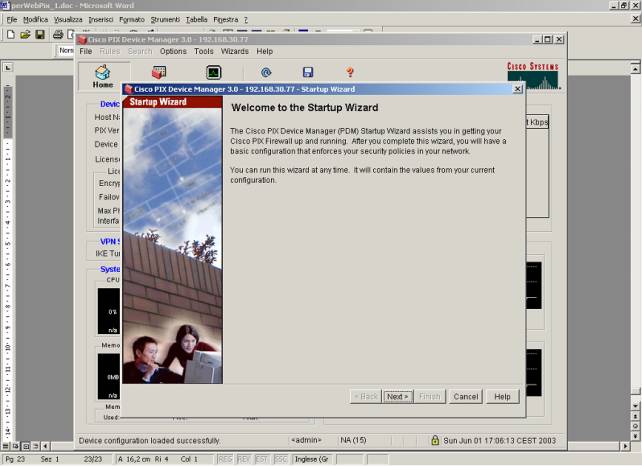Open Word's Formato menu
This screenshot has height=466, width=642.
[x=132, y=19]
